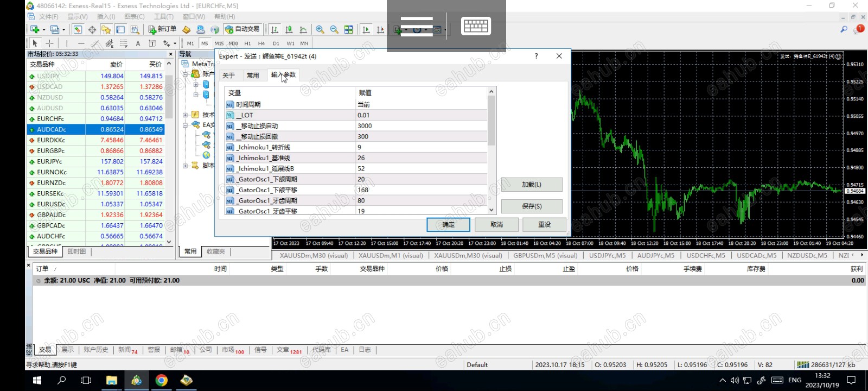Click the 确定 button
The width and height of the screenshot is (868, 391).
(x=449, y=225)
